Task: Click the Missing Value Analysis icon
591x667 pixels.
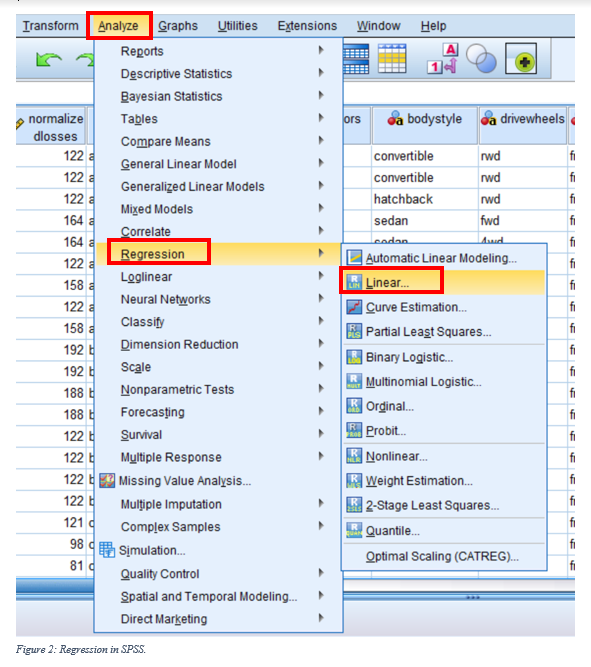Action: coord(107,481)
